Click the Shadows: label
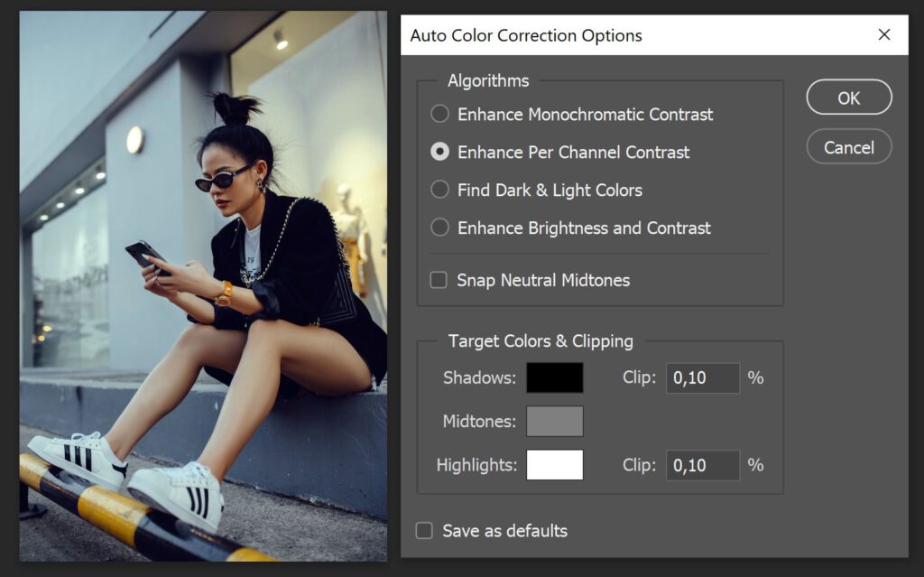 point(479,377)
